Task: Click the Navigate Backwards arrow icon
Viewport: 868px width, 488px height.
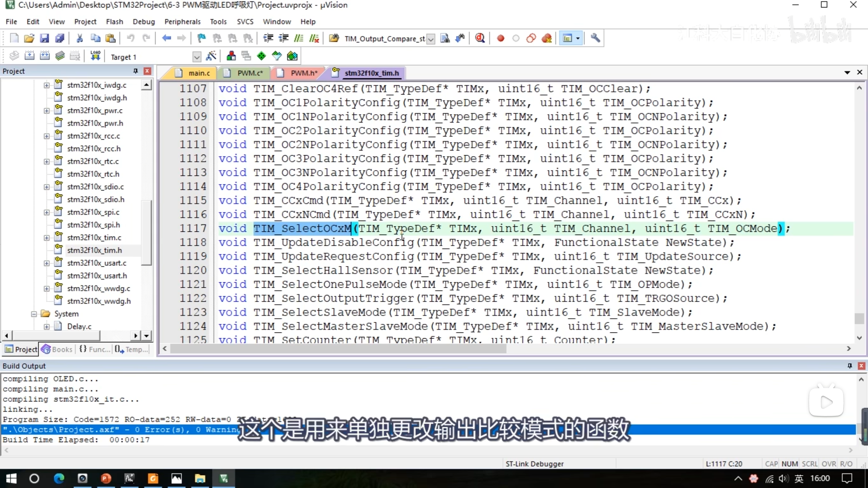Action: [x=166, y=38]
